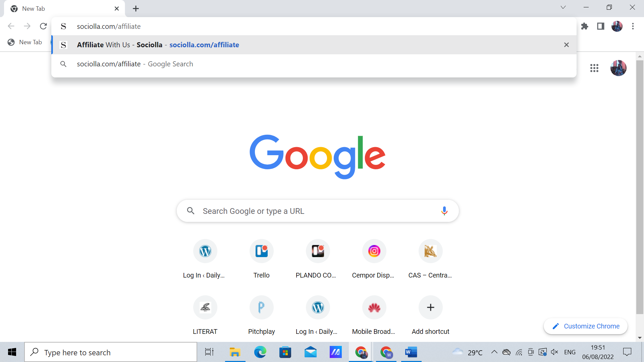The width and height of the screenshot is (644, 362).
Task: Click the page vertical scrollbar
Action: pos(640,188)
